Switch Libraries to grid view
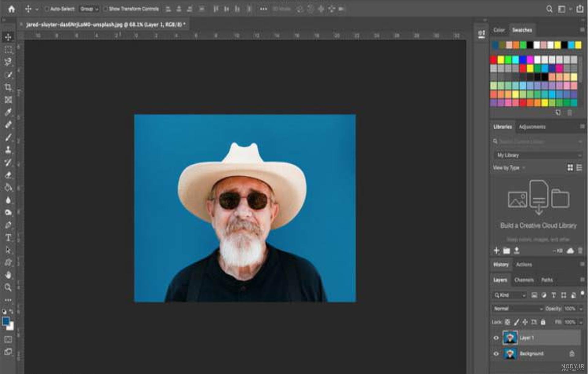Viewport: 588px width, 374px height. pos(570,168)
